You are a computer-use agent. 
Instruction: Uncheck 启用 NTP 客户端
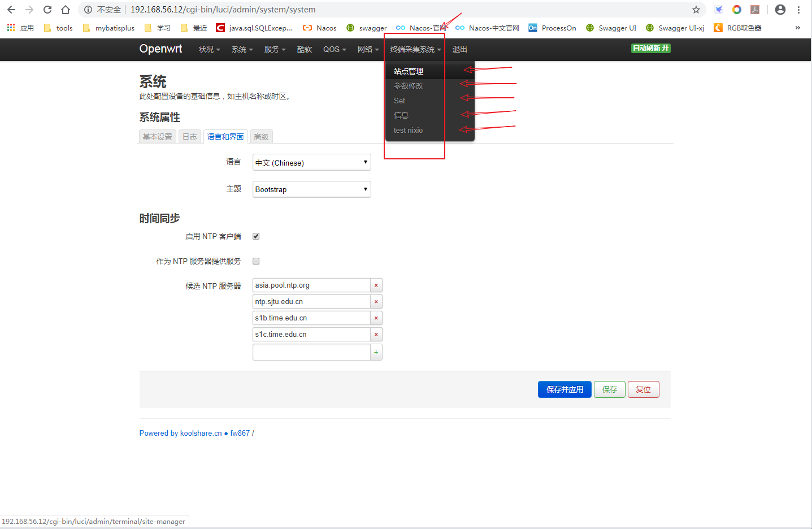(x=256, y=236)
